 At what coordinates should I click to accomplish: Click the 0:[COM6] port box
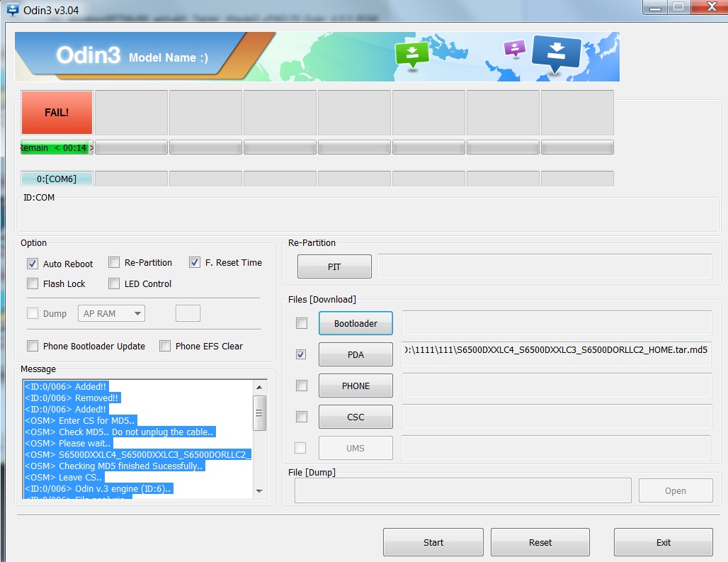tap(57, 179)
